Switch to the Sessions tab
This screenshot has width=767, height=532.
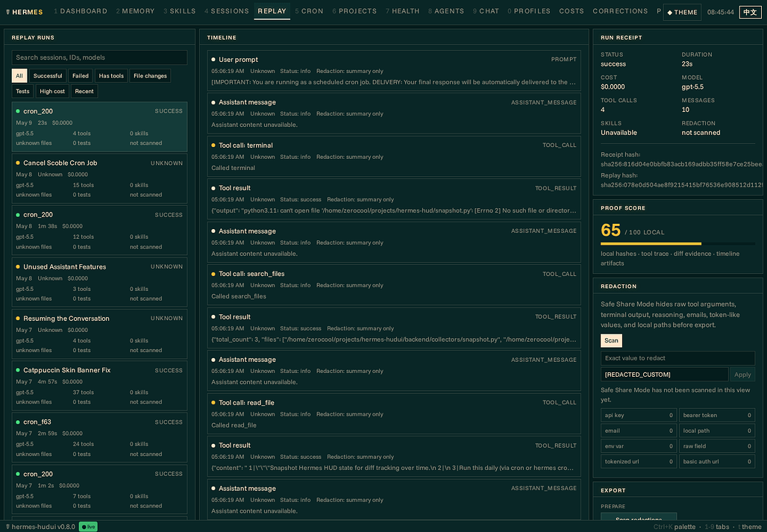[x=227, y=10]
